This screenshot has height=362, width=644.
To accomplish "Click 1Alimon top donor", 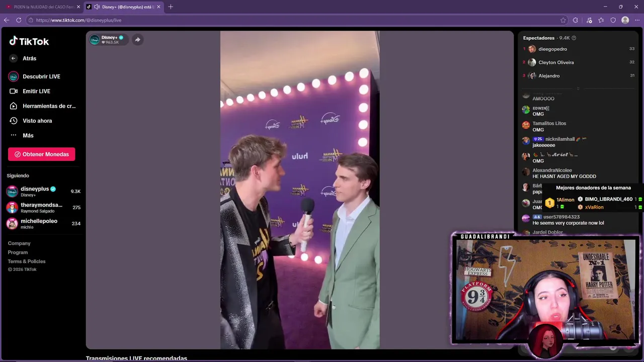I will coord(565,200).
